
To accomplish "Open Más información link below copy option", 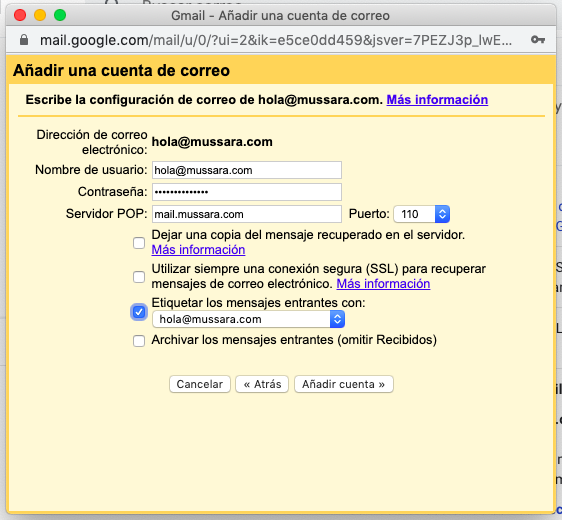I will pyautogui.click(x=198, y=250).
